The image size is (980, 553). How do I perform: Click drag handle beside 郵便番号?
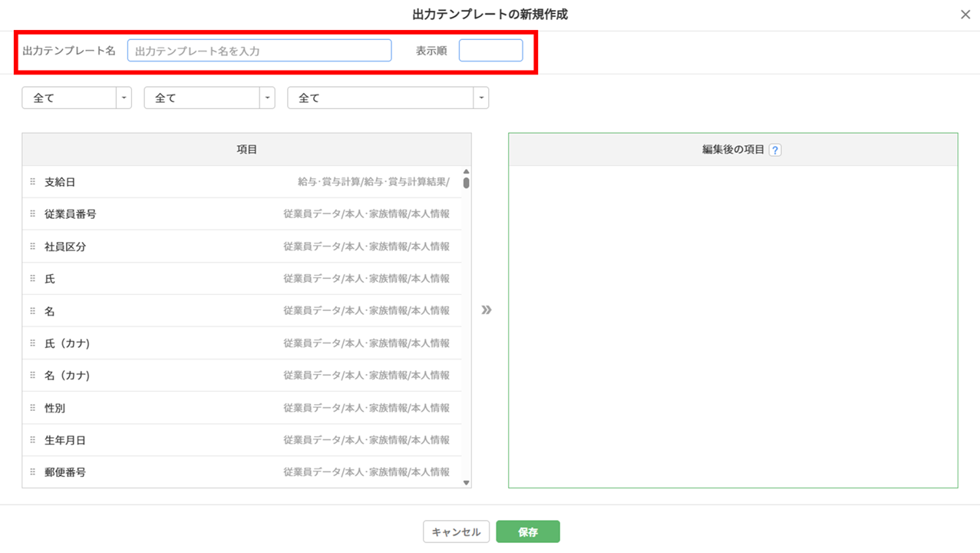[33, 472]
